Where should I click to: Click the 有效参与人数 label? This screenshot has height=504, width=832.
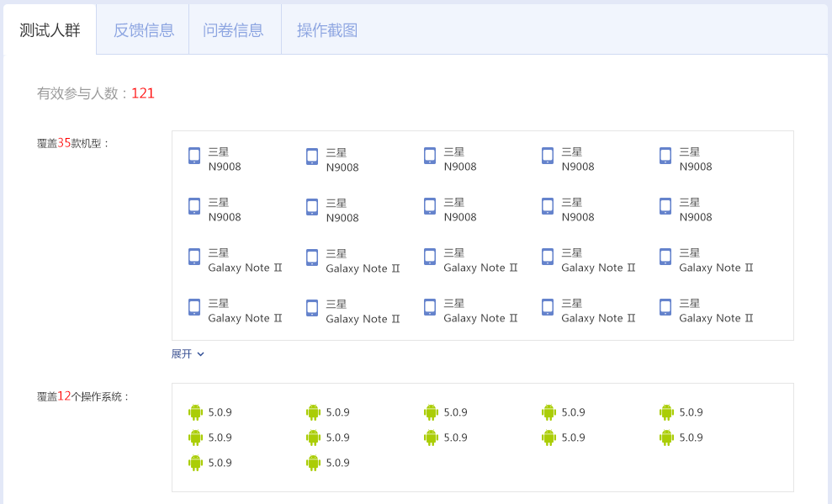pyautogui.click(x=77, y=93)
